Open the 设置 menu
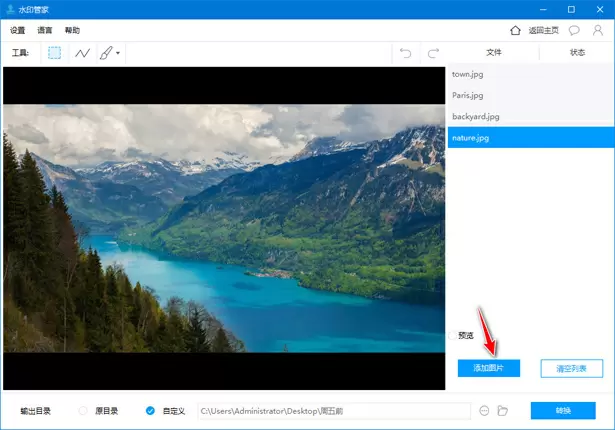 pyautogui.click(x=18, y=31)
